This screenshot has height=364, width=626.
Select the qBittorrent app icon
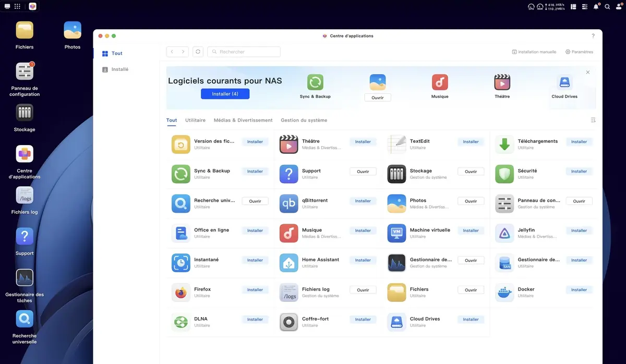click(x=288, y=203)
